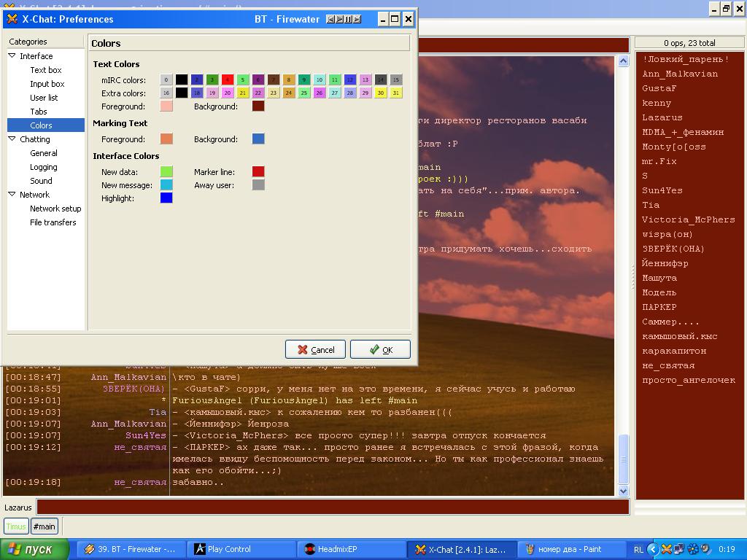Screen dimensions: 747x560
Task: Collapse the Chatting category tree
Action: click(x=12, y=139)
